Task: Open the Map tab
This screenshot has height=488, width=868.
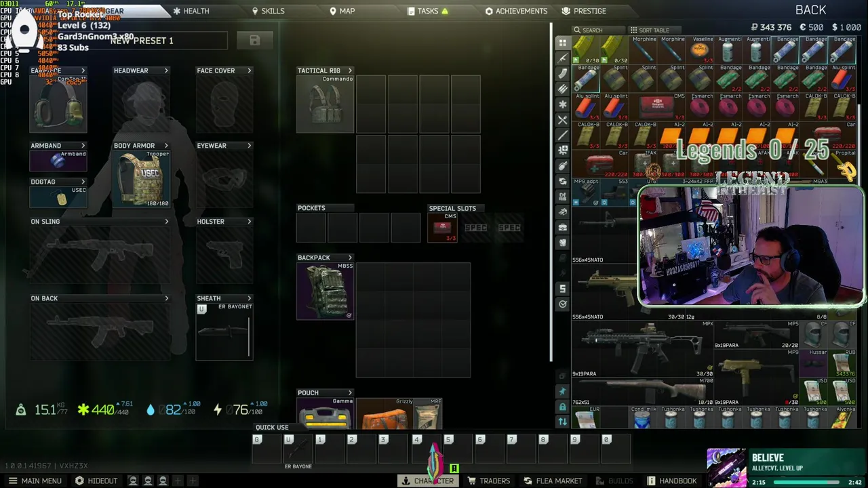Action: 342,11
